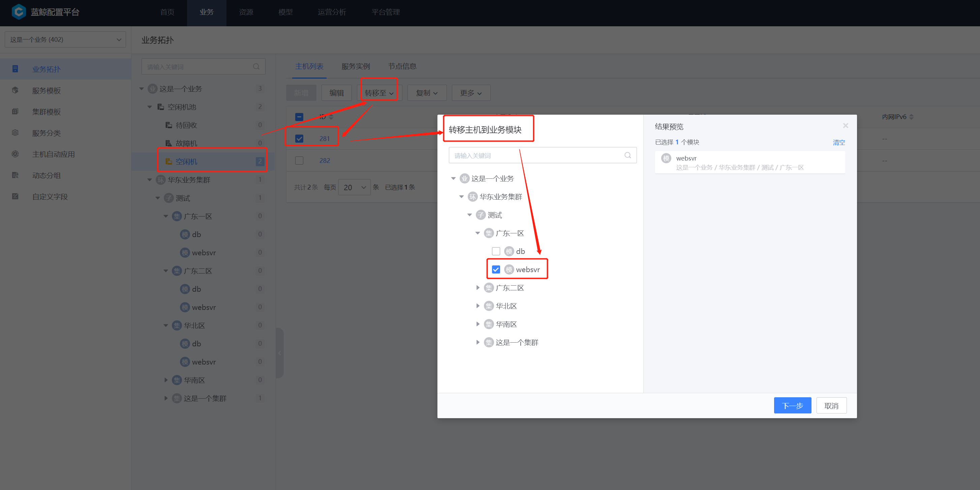Screen dimensions: 980x490
Task: Click the collapse handle of topology panel
Action: (280, 353)
